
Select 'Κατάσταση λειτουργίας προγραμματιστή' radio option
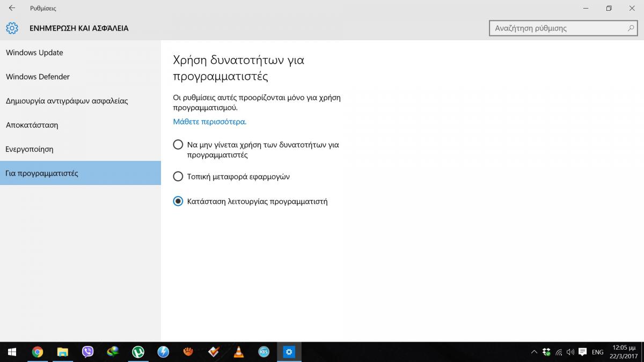(x=178, y=201)
